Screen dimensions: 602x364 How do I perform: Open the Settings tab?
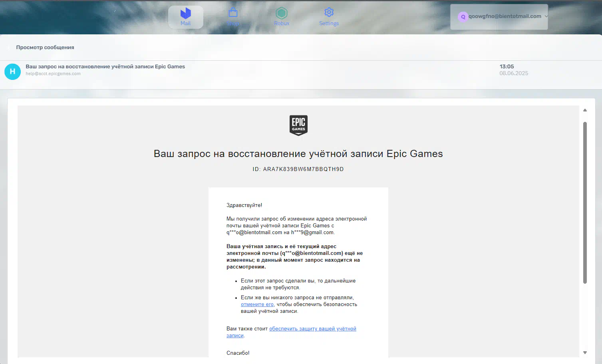[329, 17]
